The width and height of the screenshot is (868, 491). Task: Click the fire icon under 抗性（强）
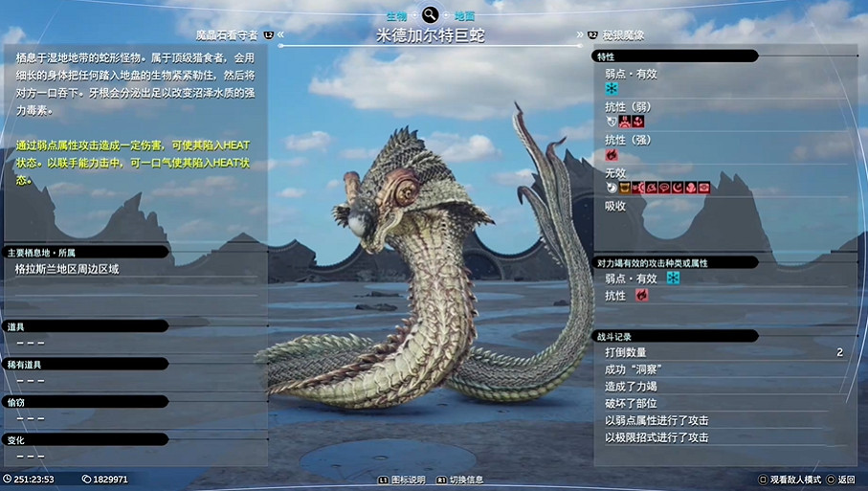point(612,155)
